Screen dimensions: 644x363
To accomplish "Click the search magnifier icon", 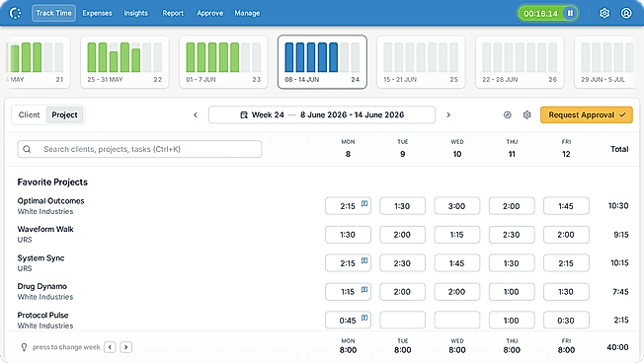I will click(27, 149).
